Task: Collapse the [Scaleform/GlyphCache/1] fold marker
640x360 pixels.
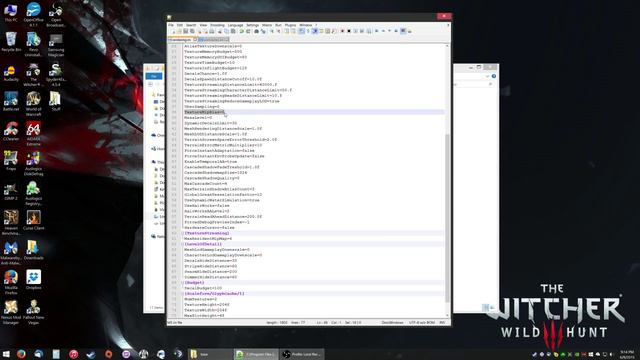Action: click(x=182, y=293)
